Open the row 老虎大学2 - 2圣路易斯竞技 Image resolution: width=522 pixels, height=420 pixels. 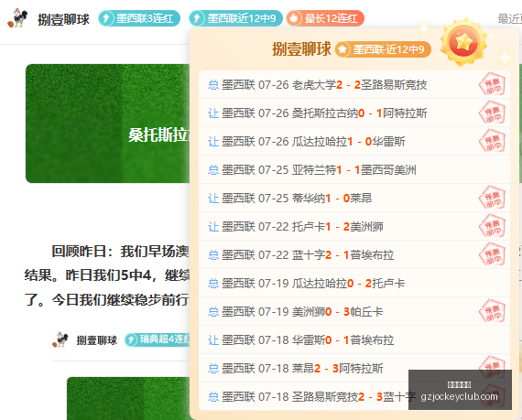[354, 85]
